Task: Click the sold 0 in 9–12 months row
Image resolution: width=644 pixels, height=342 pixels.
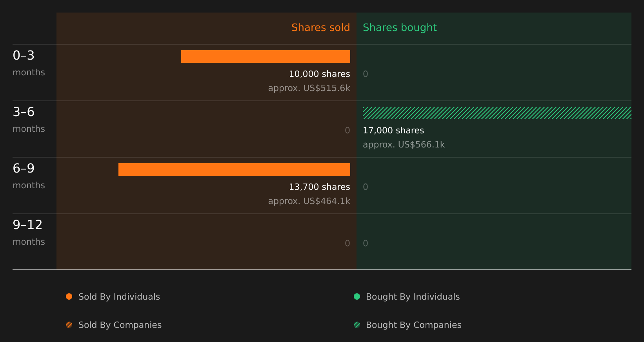Action: [x=347, y=244]
